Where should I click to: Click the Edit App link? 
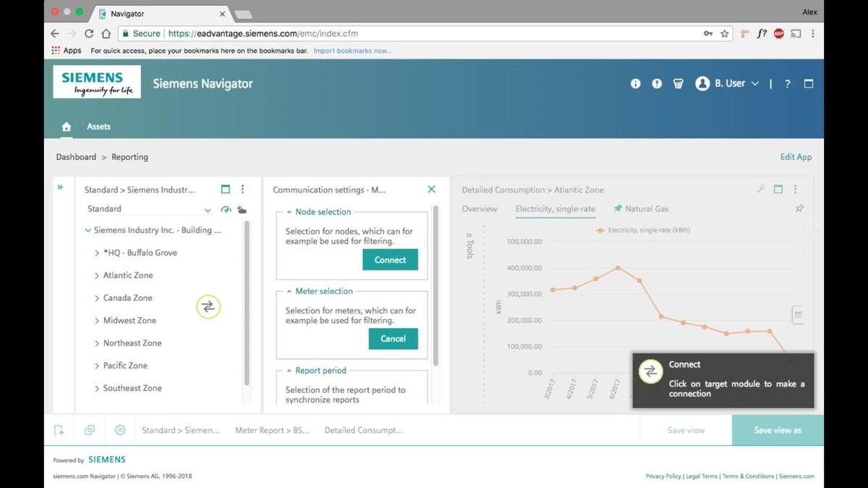(x=796, y=157)
